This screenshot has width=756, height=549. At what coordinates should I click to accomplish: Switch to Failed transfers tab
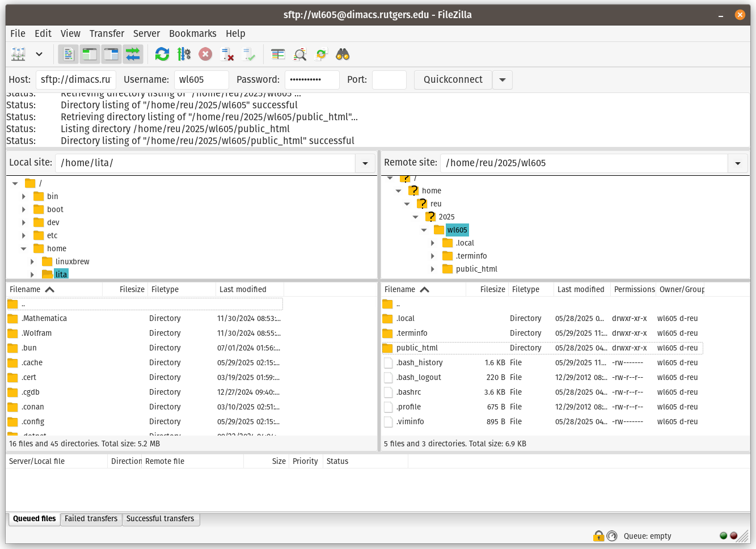[91, 519]
